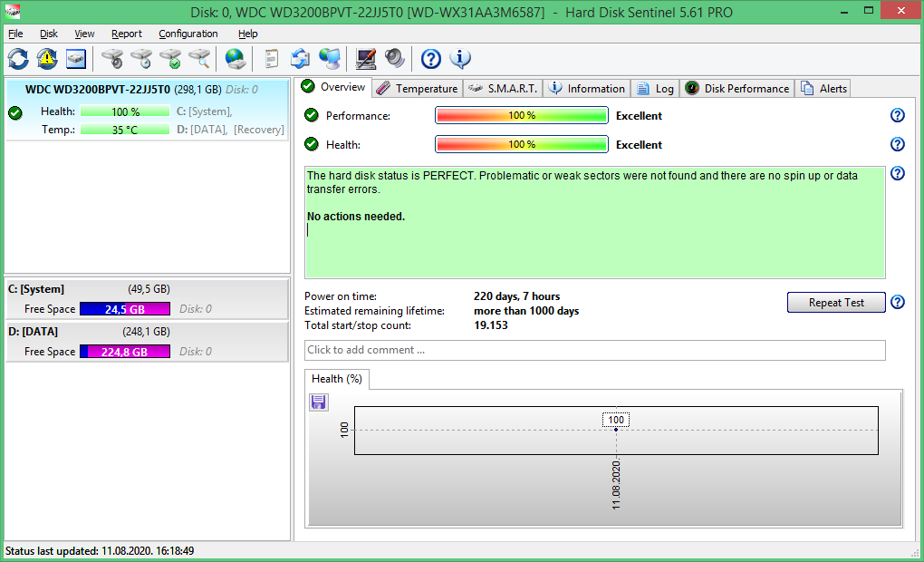The image size is (924, 562).
Task: Click the help icon beside Performance bar
Action: pyautogui.click(x=898, y=116)
